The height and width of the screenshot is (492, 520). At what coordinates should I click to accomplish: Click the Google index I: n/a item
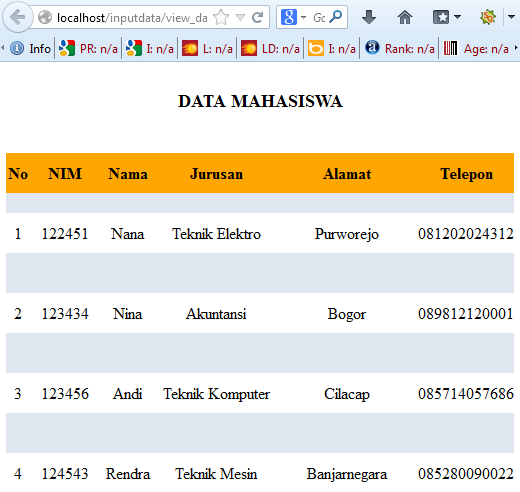tap(150, 49)
